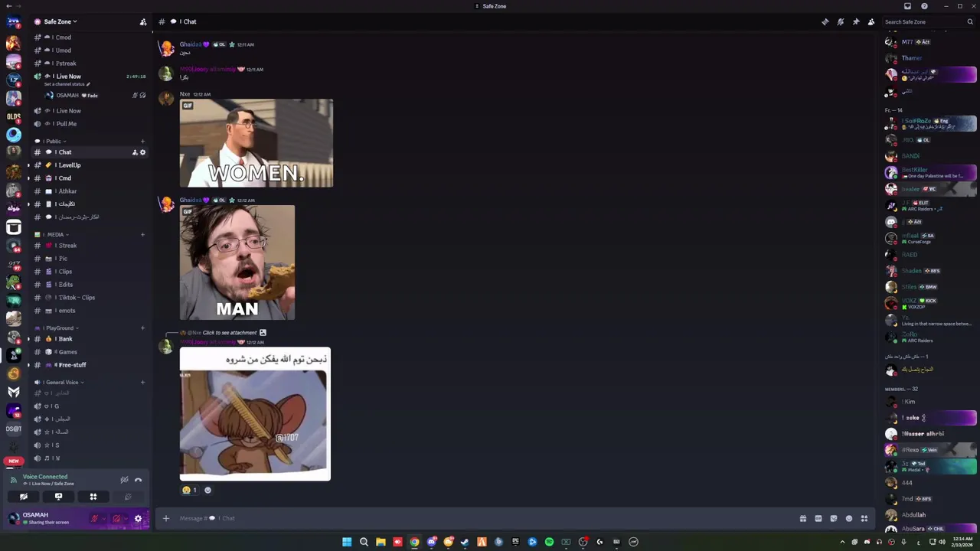Open the Help question mark icon
The height and width of the screenshot is (551, 980).
point(924,6)
